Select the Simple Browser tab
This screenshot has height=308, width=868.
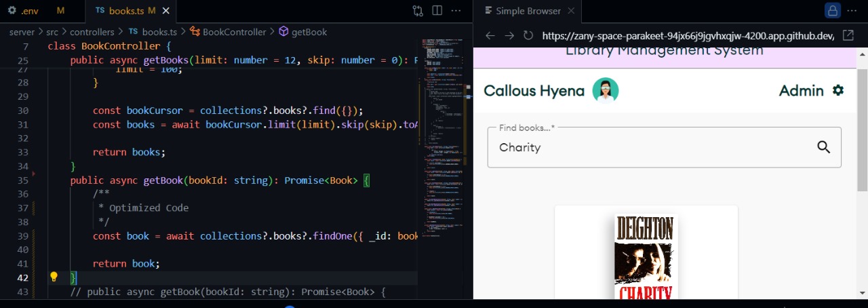coord(528,11)
